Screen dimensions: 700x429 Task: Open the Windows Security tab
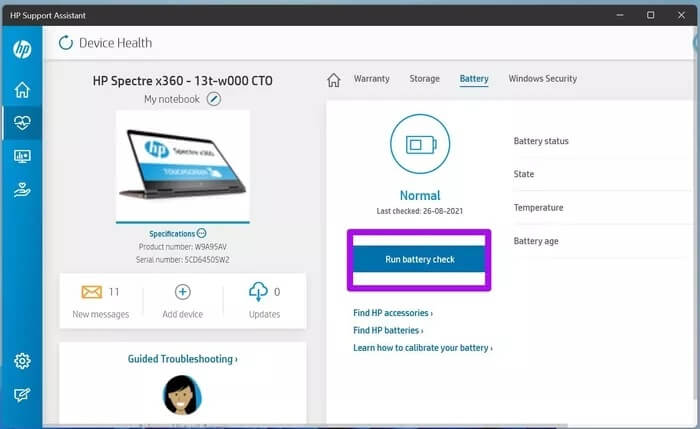click(x=542, y=79)
